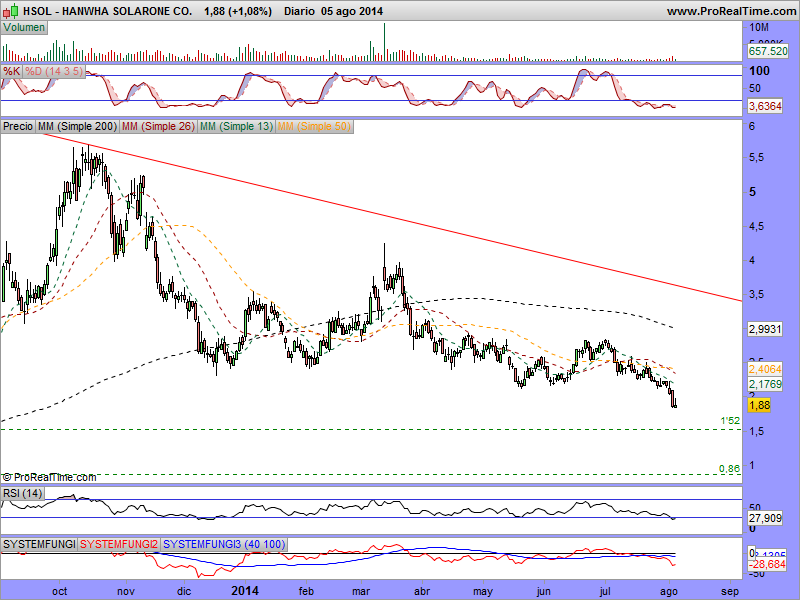Open MM (Simple 26) moving average settings
Screen dimensions: 800x600
(x=158, y=126)
